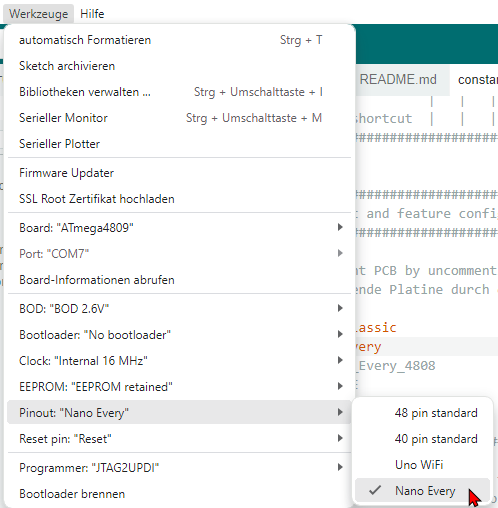Launch Serieller Plotter
Image resolution: width=498 pixels, height=508 pixels.
click(179, 144)
